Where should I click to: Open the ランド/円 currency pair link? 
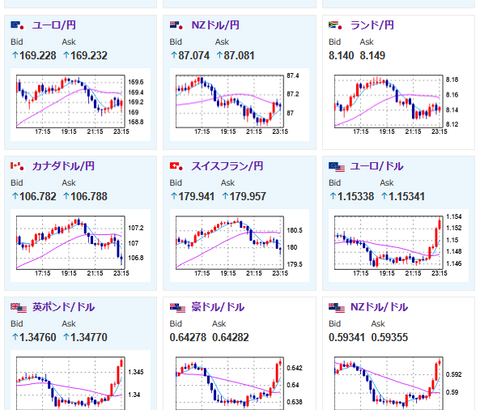click(x=372, y=25)
